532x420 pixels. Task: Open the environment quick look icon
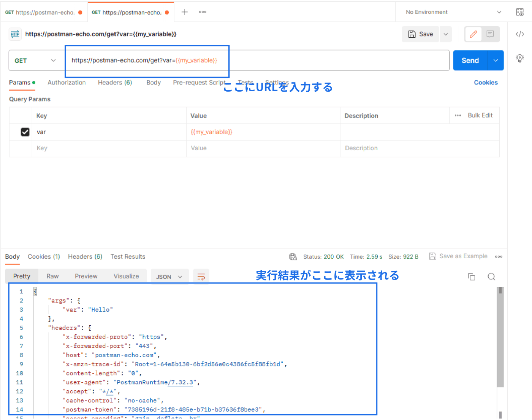click(x=520, y=12)
